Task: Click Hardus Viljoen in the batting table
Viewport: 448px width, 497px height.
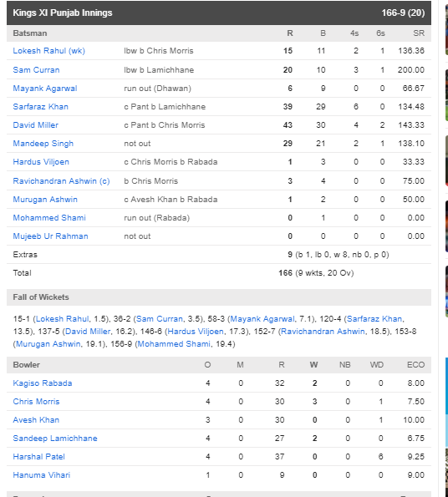Action: coord(41,162)
